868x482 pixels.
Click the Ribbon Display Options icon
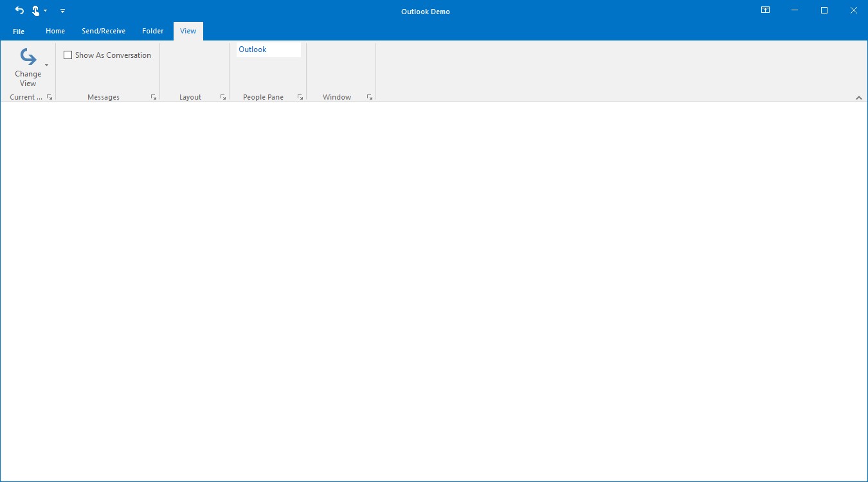(x=764, y=10)
